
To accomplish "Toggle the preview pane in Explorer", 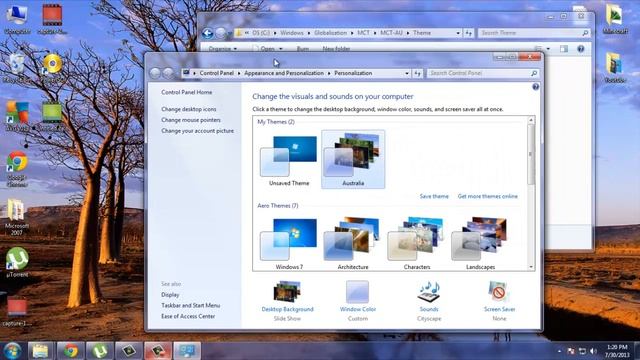I will (564, 49).
